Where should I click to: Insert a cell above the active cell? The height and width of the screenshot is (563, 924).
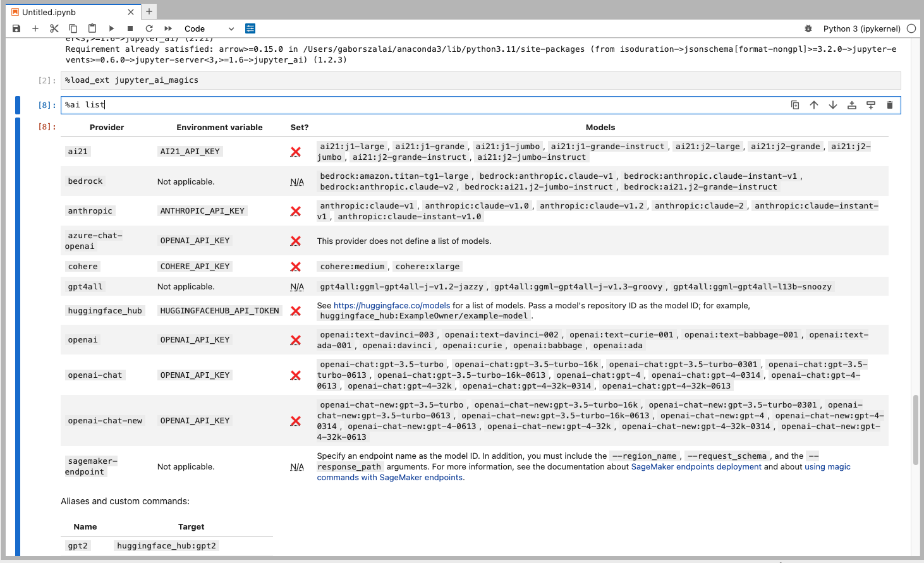click(852, 105)
